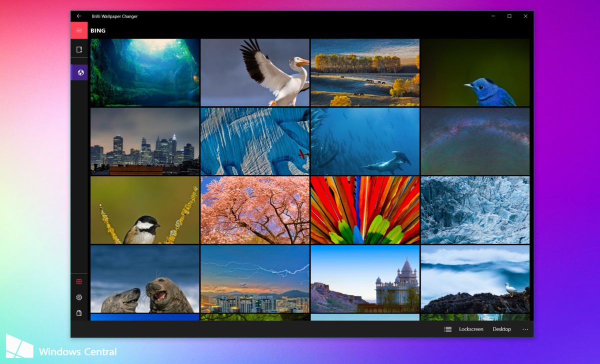Select the Bing globe sidebar icon
This screenshot has height=364, width=600.
click(79, 72)
